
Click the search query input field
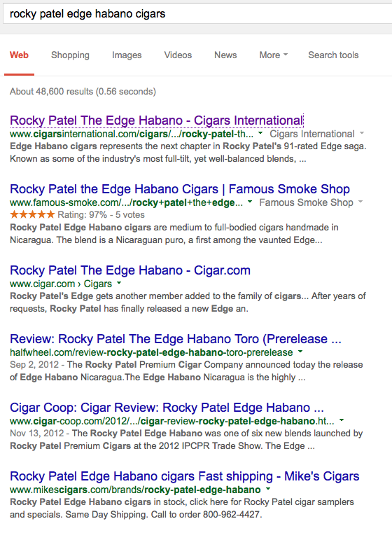pyautogui.click(x=197, y=14)
